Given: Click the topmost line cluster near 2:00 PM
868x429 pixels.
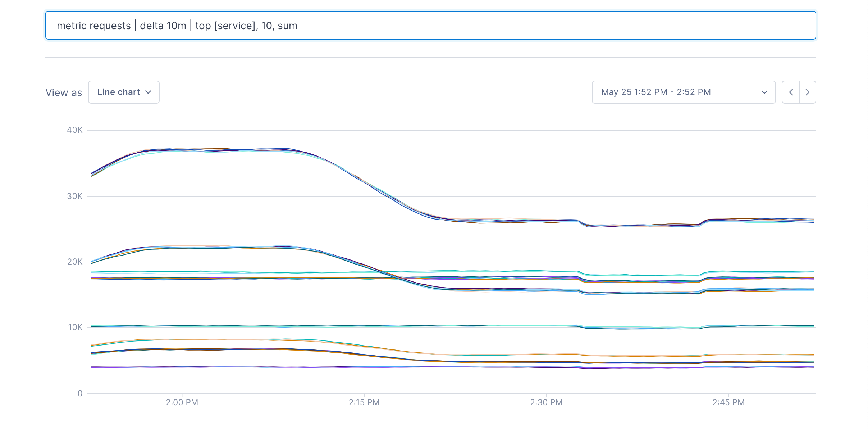Looking at the screenshot, I should pyautogui.click(x=182, y=150).
